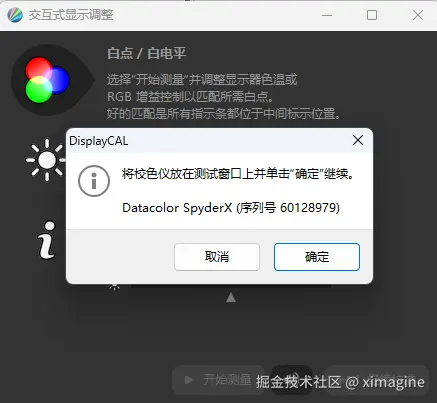The image size is (437, 403).
Task: Click the Datacolor SpyderX serial number text
Action: [x=231, y=208]
